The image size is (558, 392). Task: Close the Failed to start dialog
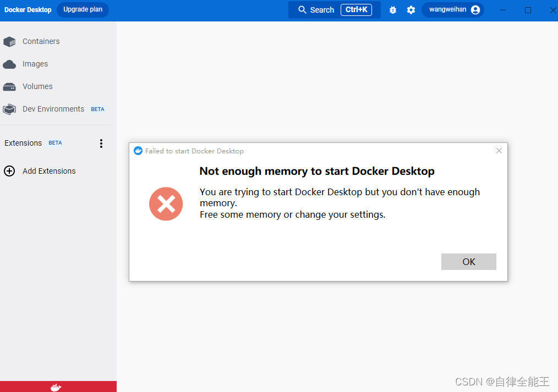point(499,151)
